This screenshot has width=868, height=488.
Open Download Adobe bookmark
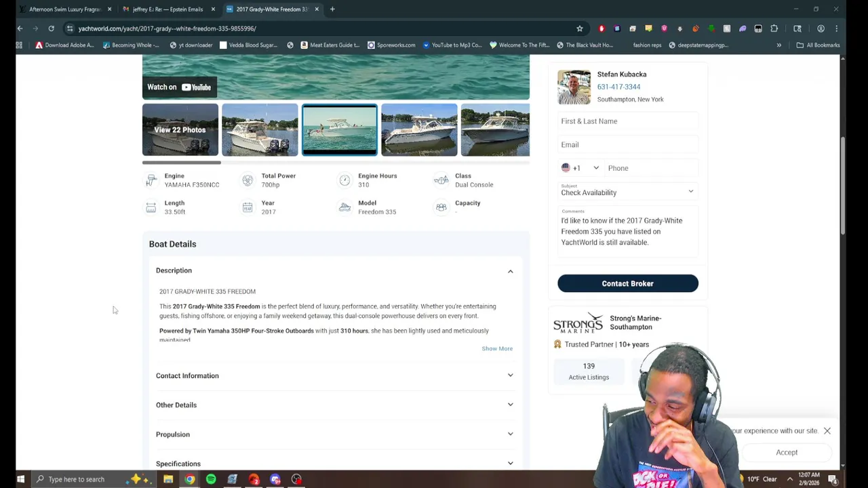click(x=64, y=45)
